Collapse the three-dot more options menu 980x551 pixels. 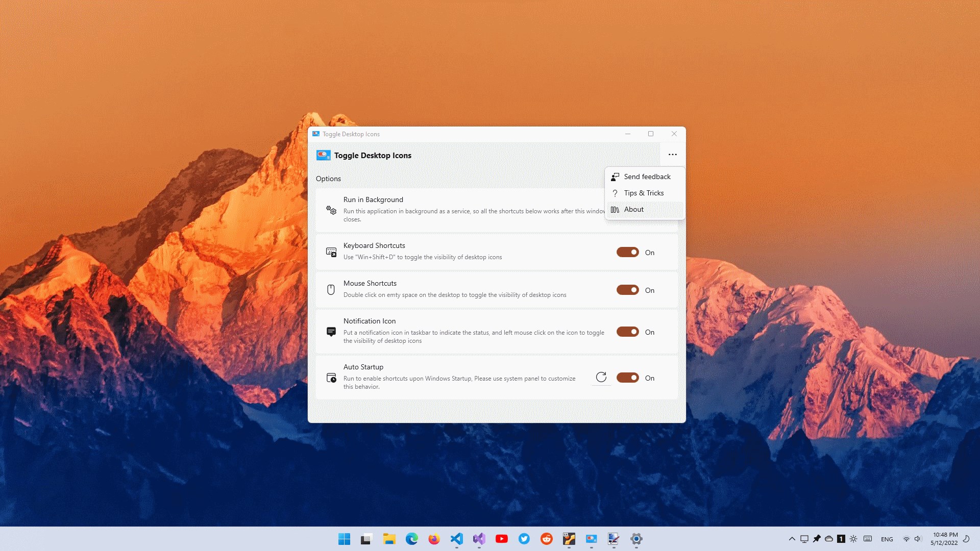(x=672, y=155)
